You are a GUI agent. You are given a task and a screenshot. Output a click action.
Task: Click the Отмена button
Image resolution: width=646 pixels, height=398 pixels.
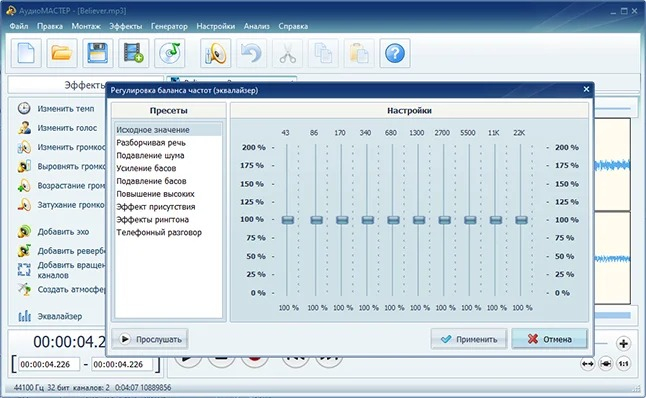(x=549, y=339)
